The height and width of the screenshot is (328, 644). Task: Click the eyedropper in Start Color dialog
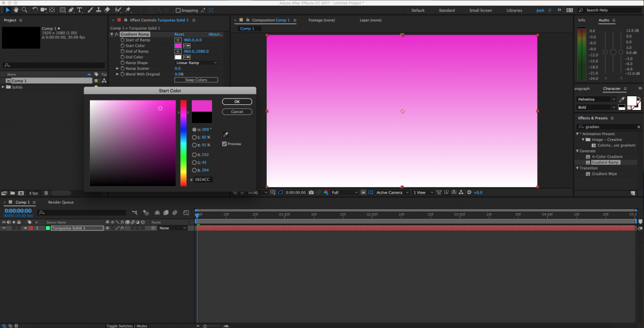225,134
